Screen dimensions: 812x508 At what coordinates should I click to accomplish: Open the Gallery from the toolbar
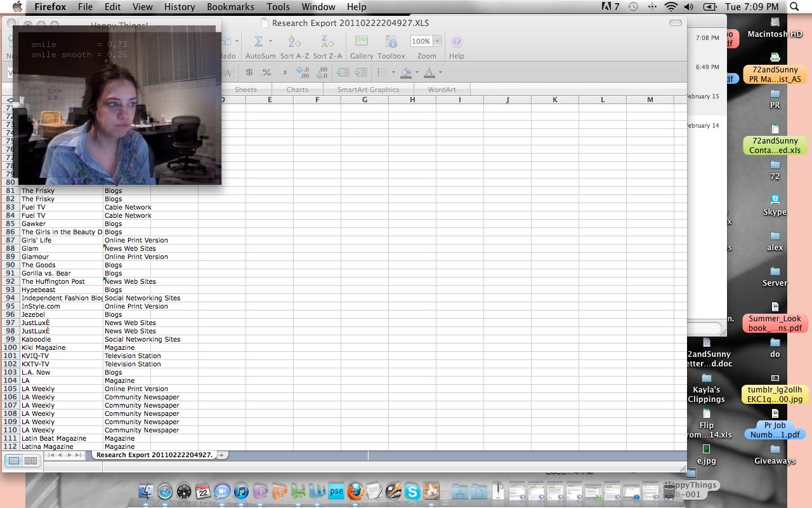click(x=361, y=42)
